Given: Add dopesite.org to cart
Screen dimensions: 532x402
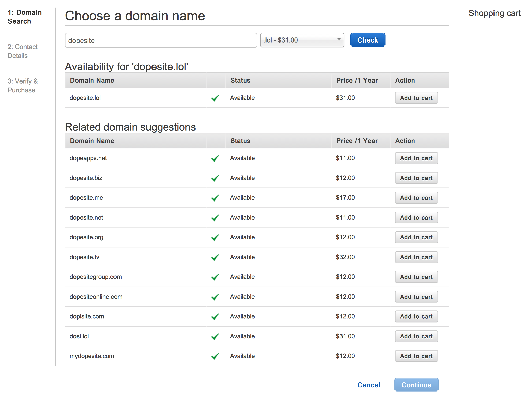Looking at the screenshot, I should tap(416, 237).
